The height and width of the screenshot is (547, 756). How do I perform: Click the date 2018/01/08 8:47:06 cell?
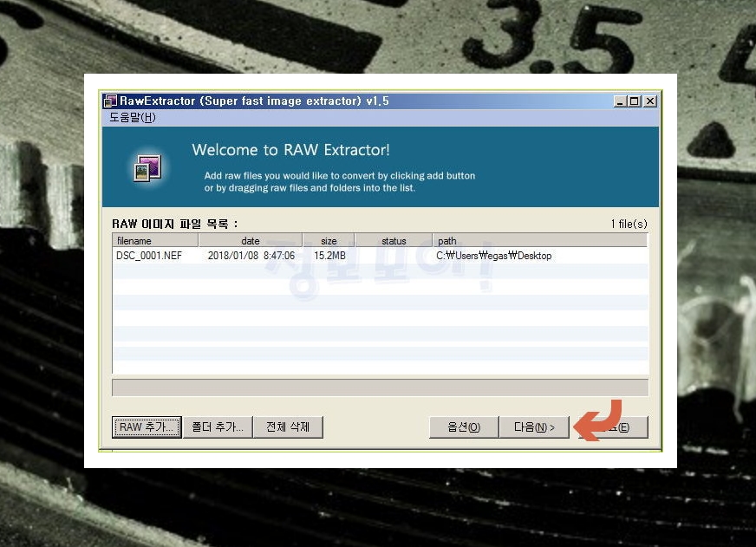point(251,256)
